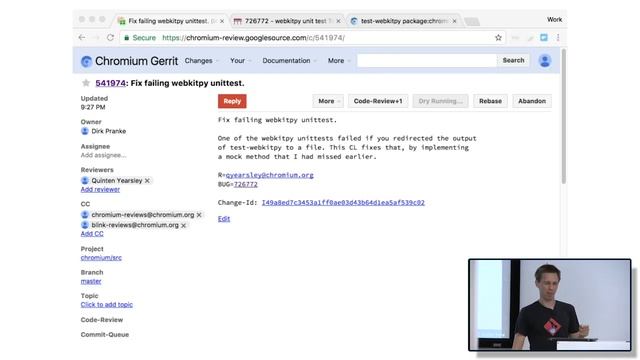Click the page vertical scrollbar

point(564,117)
